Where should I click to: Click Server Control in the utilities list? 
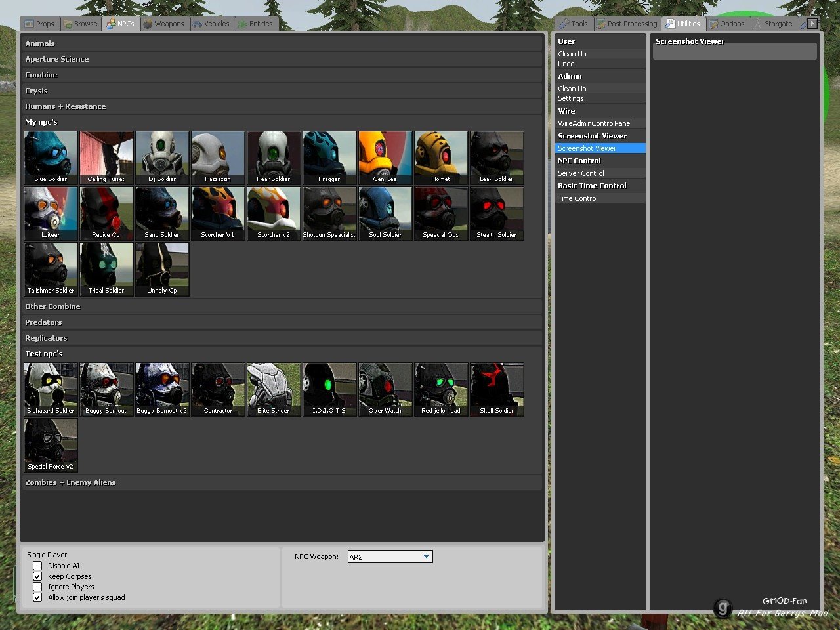point(581,173)
